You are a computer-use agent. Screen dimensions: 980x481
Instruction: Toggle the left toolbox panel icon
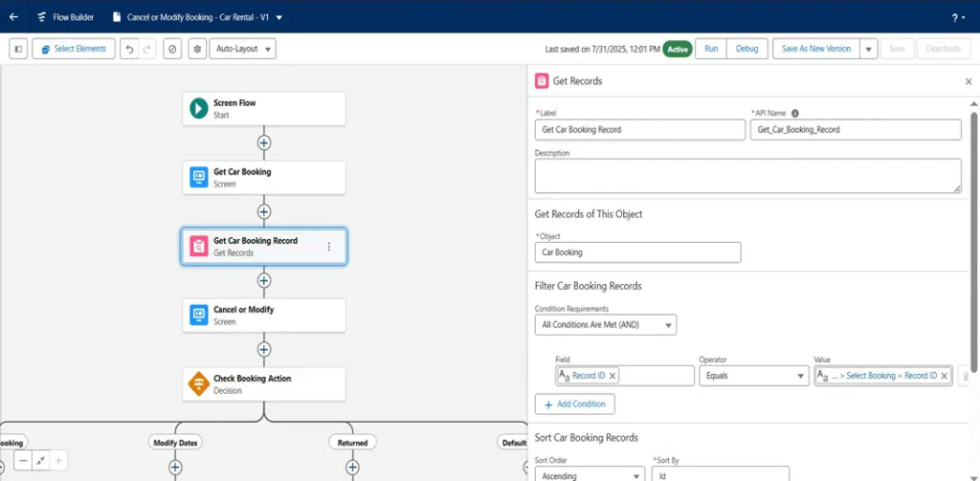point(18,49)
